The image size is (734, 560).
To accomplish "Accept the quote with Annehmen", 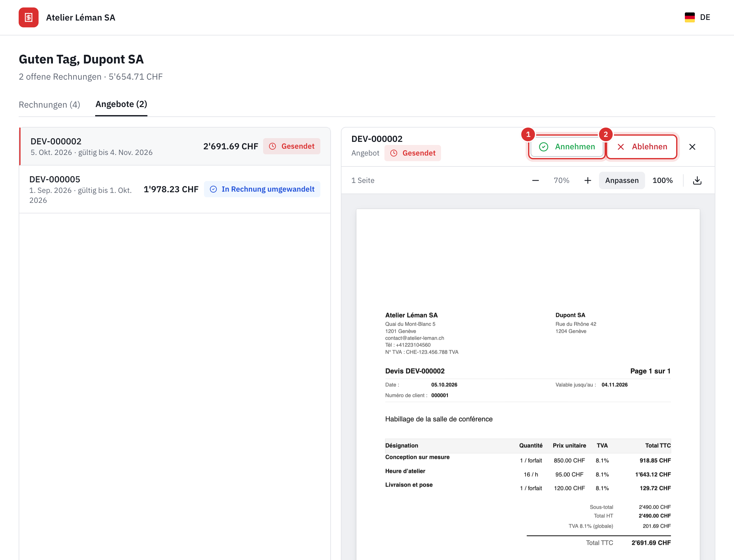I will pos(567,147).
